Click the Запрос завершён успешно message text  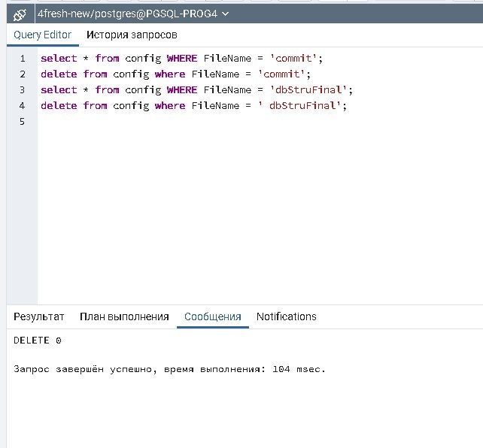[169, 369]
